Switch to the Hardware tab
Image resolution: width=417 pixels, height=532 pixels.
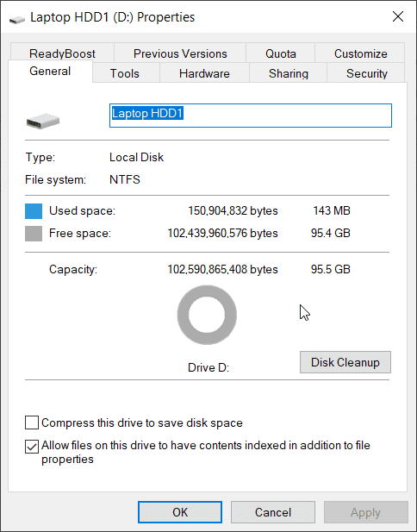204,73
